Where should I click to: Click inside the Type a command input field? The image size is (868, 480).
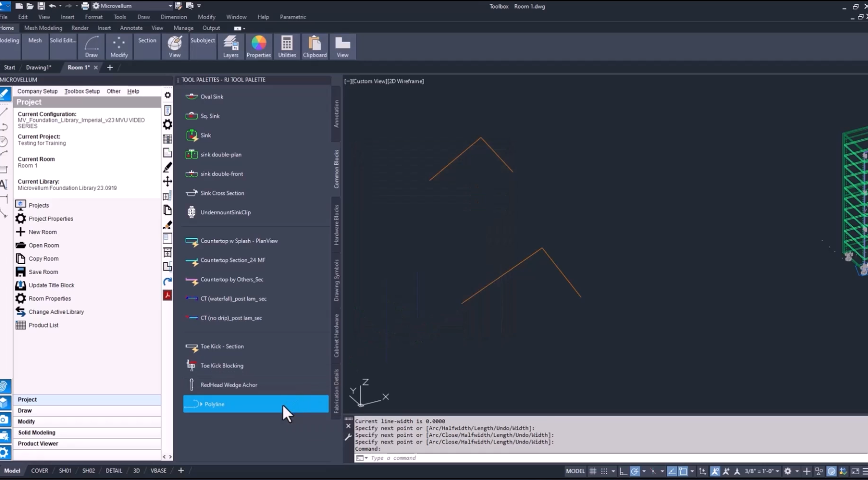[407, 458]
